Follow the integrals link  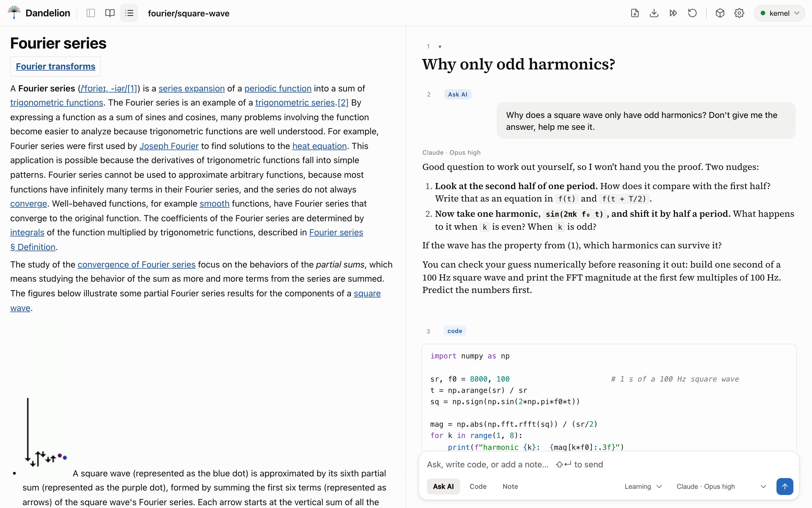pyautogui.click(x=27, y=233)
